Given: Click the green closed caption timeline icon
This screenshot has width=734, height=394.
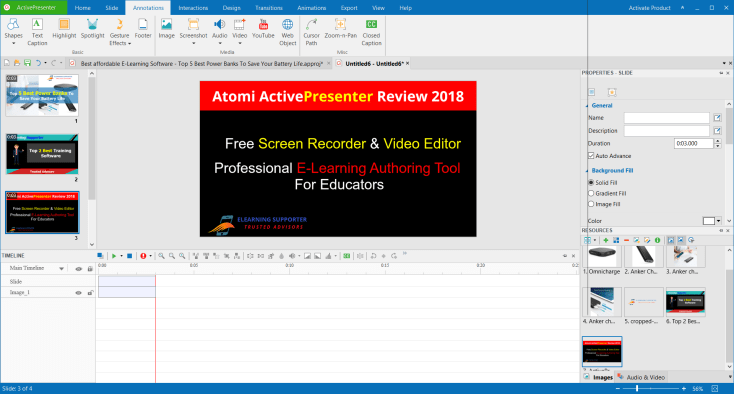Looking at the screenshot, I should pos(346,256).
